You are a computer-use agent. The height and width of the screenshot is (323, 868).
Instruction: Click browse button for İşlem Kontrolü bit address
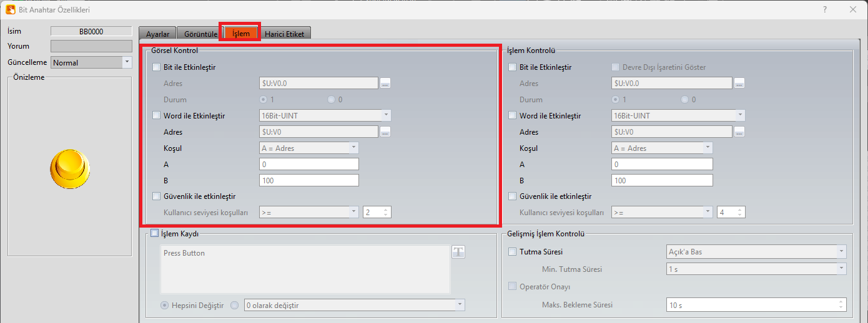pyautogui.click(x=739, y=84)
